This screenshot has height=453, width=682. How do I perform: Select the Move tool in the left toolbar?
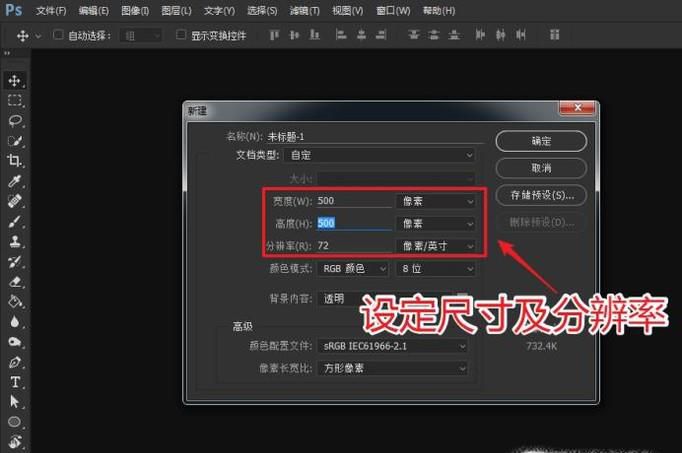point(15,80)
